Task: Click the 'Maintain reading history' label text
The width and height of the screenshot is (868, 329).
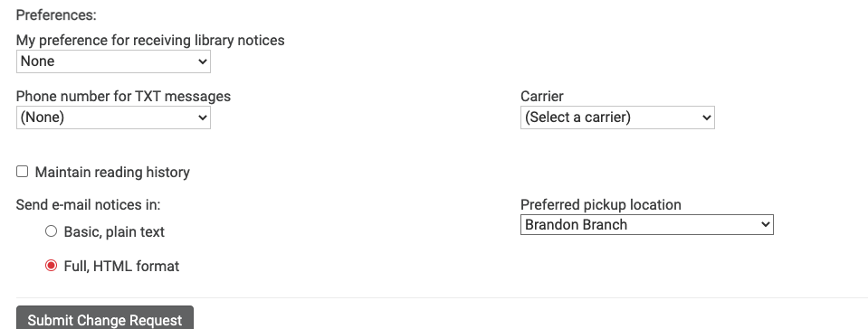Action: tap(112, 173)
